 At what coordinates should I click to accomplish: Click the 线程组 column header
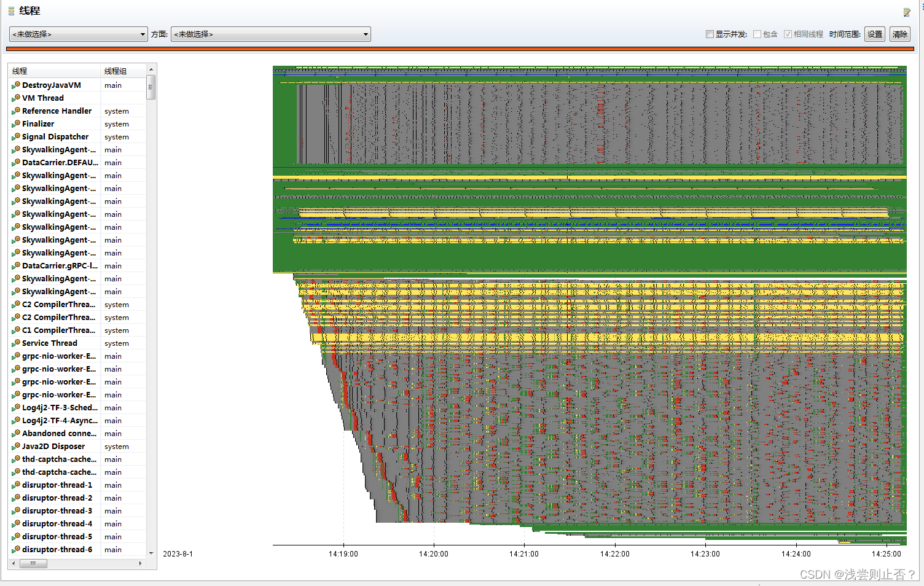coord(114,71)
